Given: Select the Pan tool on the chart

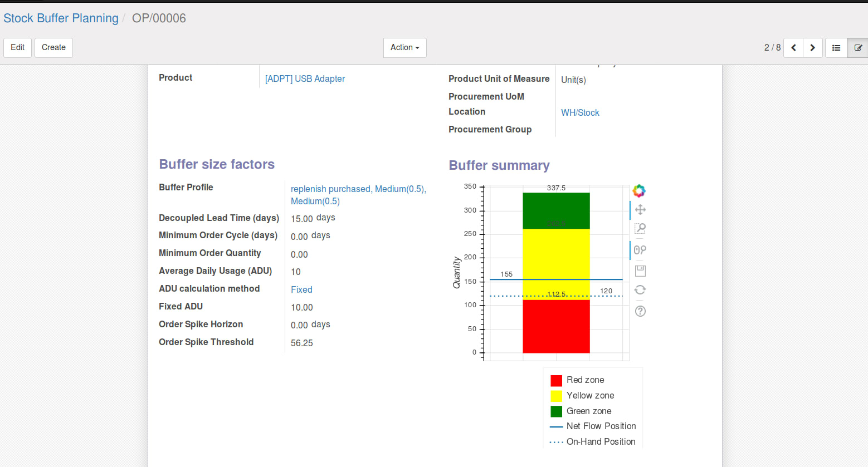Looking at the screenshot, I should [x=640, y=210].
